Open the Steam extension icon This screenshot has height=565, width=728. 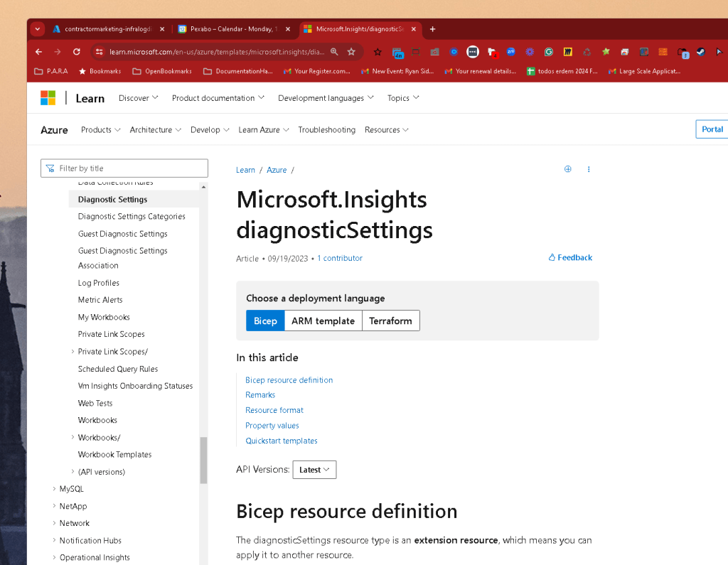pyautogui.click(x=701, y=52)
